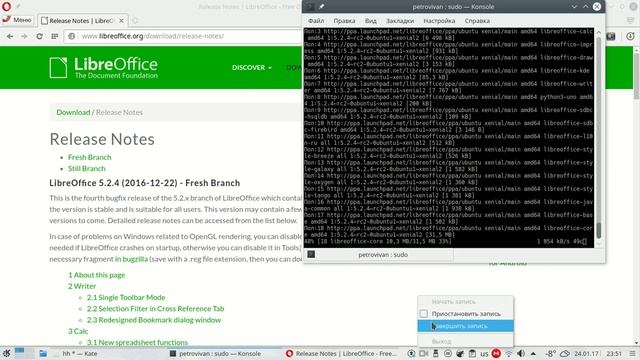Reload the Release Notes page
Viewport: 640px width, 360px height.
click(39, 36)
